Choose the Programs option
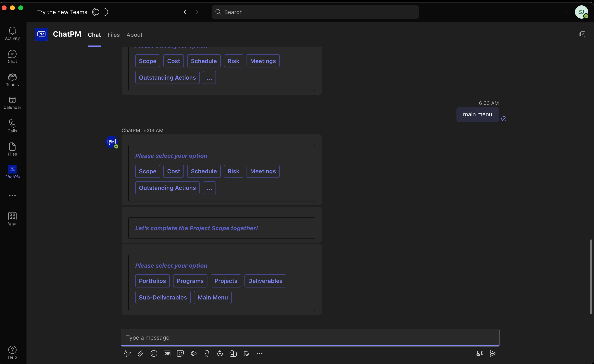594x364 pixels. coord(190,281)
